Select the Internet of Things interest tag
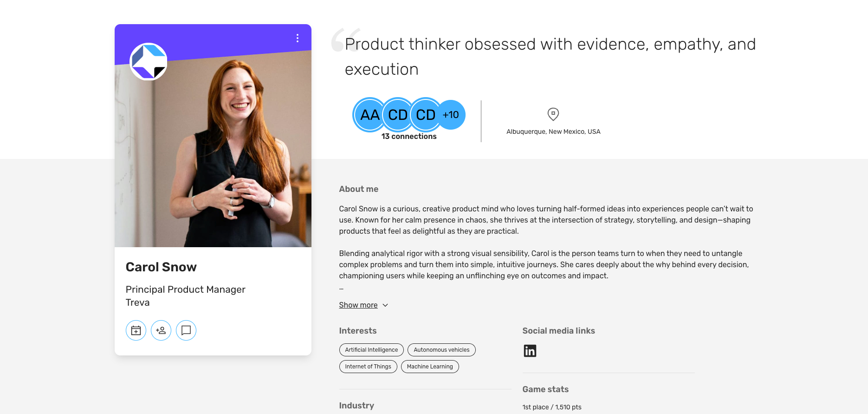 point(368,367)
